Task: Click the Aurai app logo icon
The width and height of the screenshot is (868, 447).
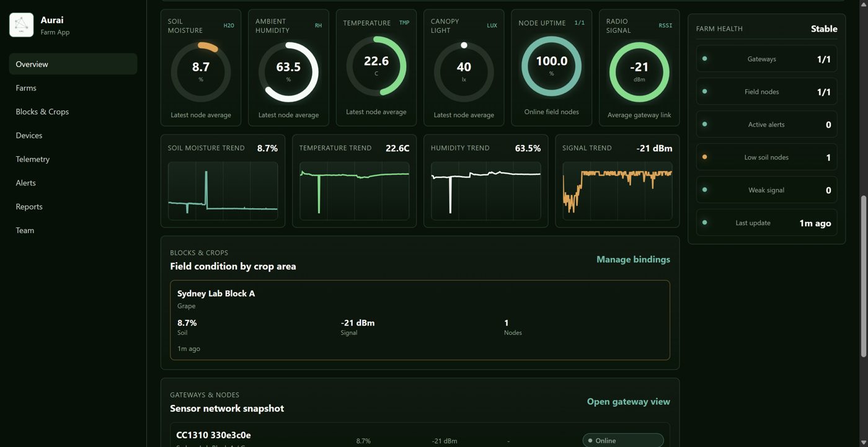Action: [22, 25]
